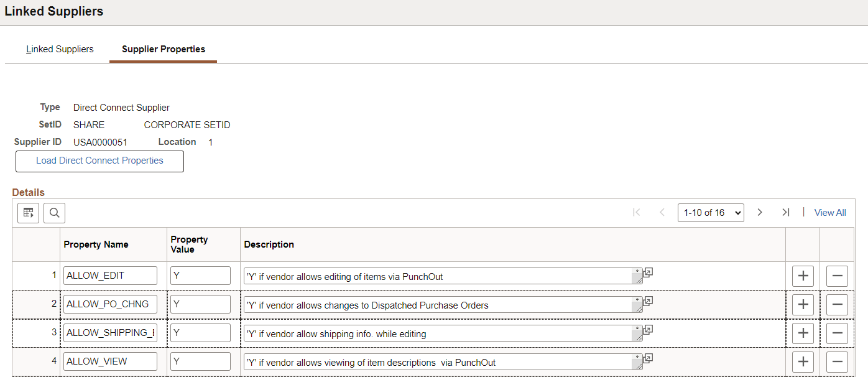The image size is (868, 377).
Task: Open the Find magnifying glass icon
Action: [x=54, y=213]
